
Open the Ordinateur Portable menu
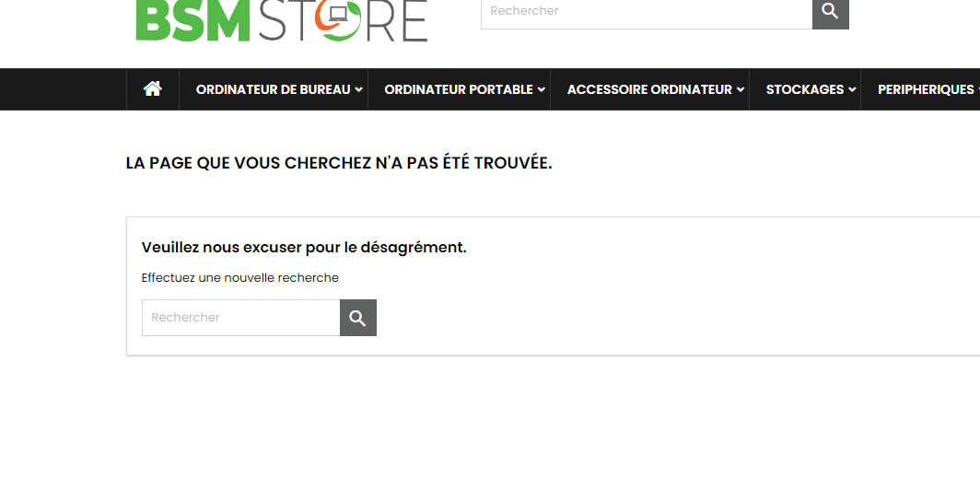459,89
